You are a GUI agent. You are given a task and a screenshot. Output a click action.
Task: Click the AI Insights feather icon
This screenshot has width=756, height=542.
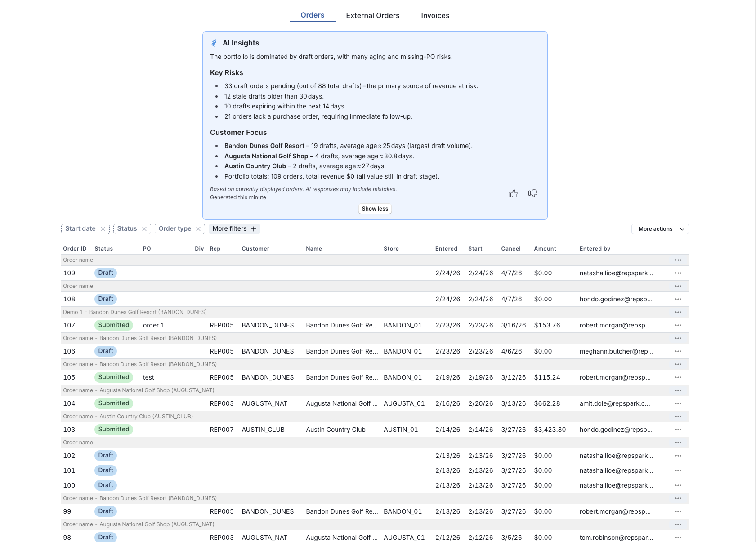point(214,43)
